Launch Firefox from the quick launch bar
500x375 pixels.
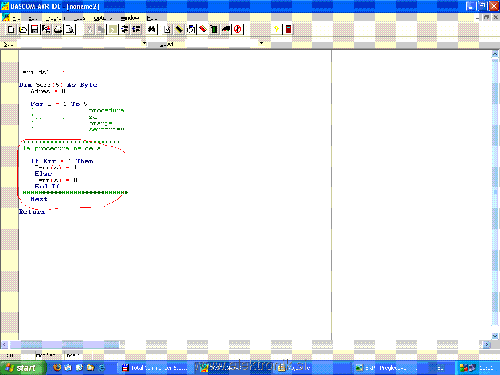pyautogui.click(x=57, y=368)
